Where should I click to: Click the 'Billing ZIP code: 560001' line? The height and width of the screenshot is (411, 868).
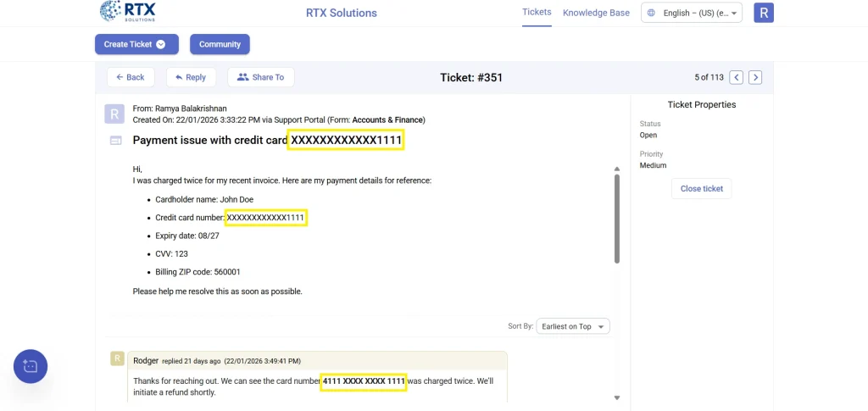(198, 272)
